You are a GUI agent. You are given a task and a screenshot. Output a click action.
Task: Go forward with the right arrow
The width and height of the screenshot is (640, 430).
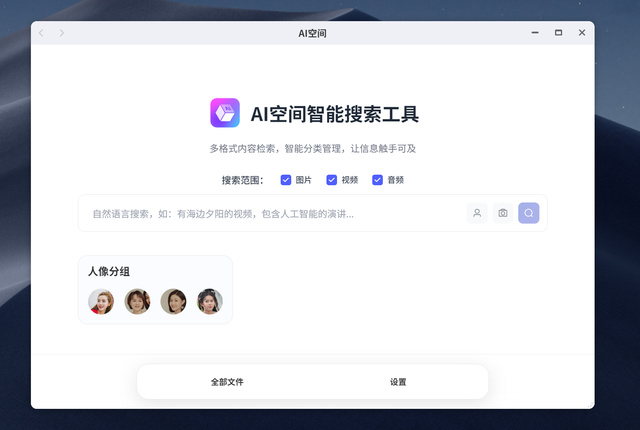[62, 33]
